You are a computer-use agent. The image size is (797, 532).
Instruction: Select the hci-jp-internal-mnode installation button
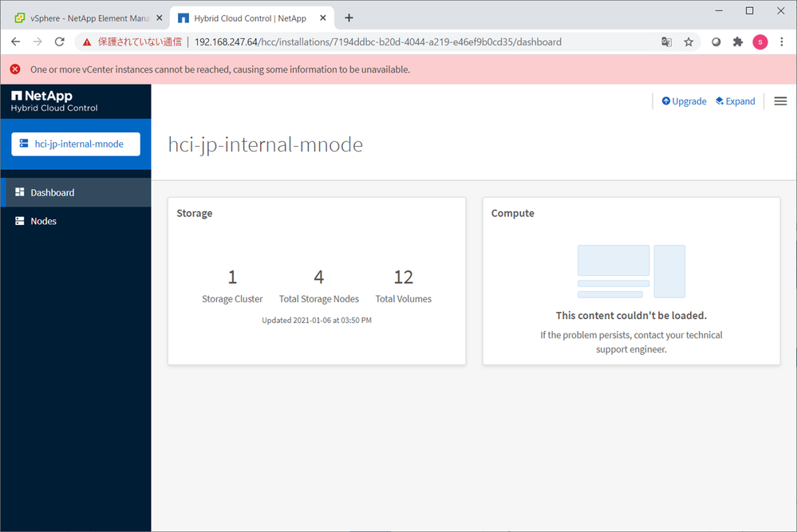point(76,144)
